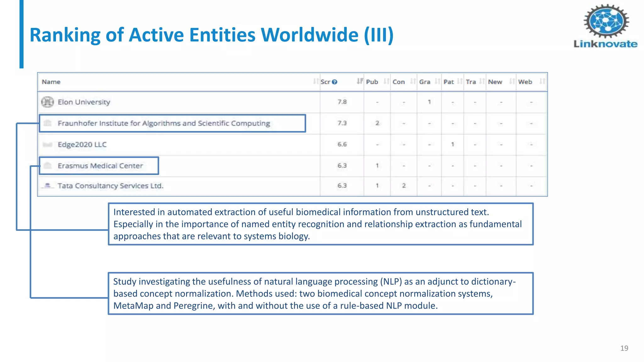The image size is (644, 362).
Task: Click the Tata Consultancy Services row icon
Action: (x=47, y=186)
